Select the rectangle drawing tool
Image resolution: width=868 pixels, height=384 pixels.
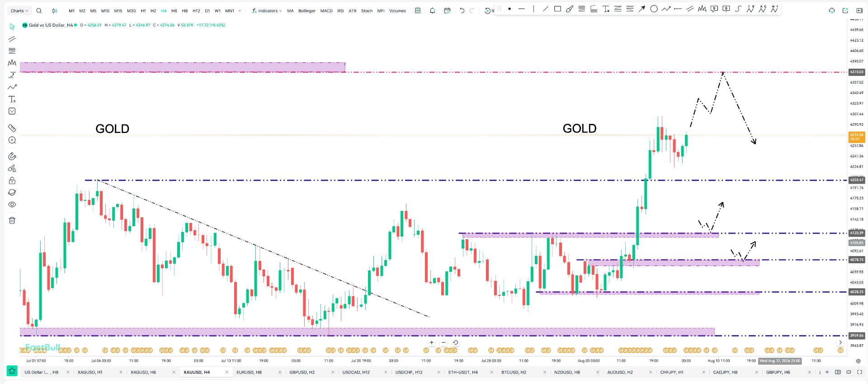(557, 9)
